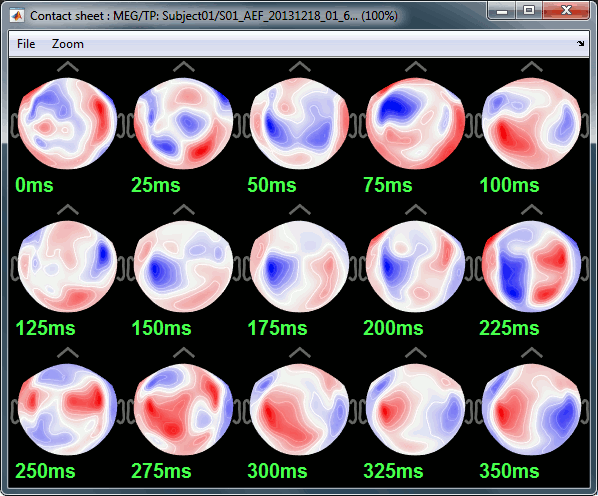Screen dimensions: 598x496
Task: Select the 75ms topography map
Action: coord(415,123)
